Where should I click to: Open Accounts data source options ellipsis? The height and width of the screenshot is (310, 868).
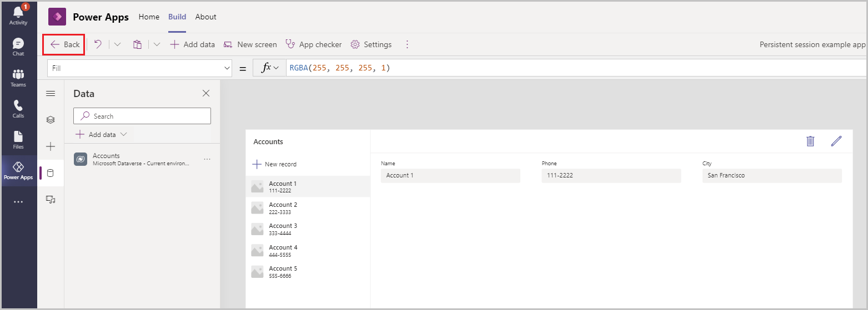(x=207, y=159)
